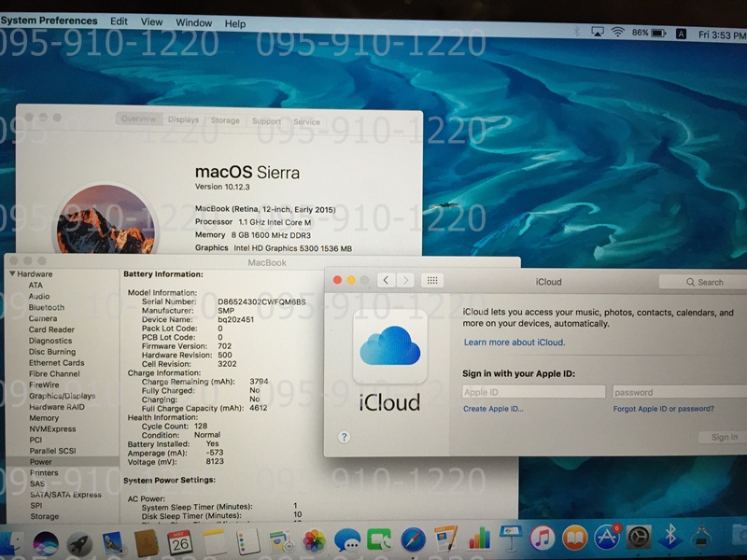Select Camera in the Hardware list
Screen dimensions: 747x560
pyautogui.click(x=43, y=318)
